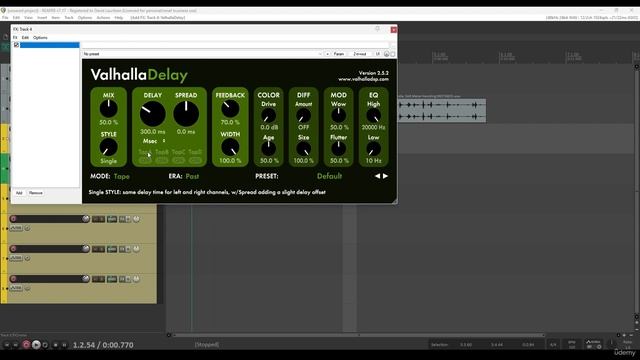This screenshot has width=640, height=360.
Task: Click the COLOR Drive knob
Action: (x=269, y=116)
